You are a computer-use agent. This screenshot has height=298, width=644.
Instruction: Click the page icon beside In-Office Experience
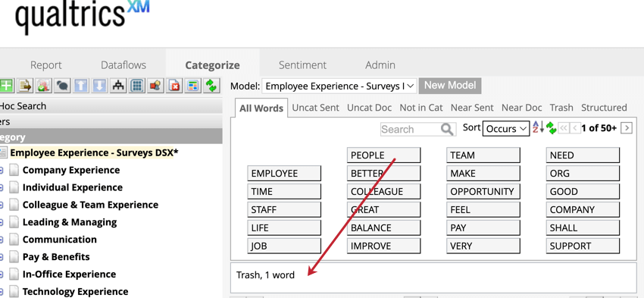[x=14, y=274]
